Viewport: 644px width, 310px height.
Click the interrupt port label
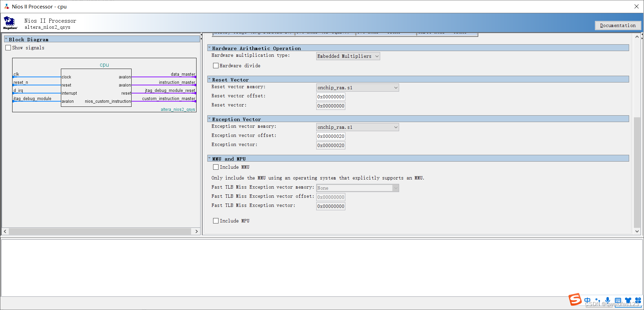coord(69,93)
